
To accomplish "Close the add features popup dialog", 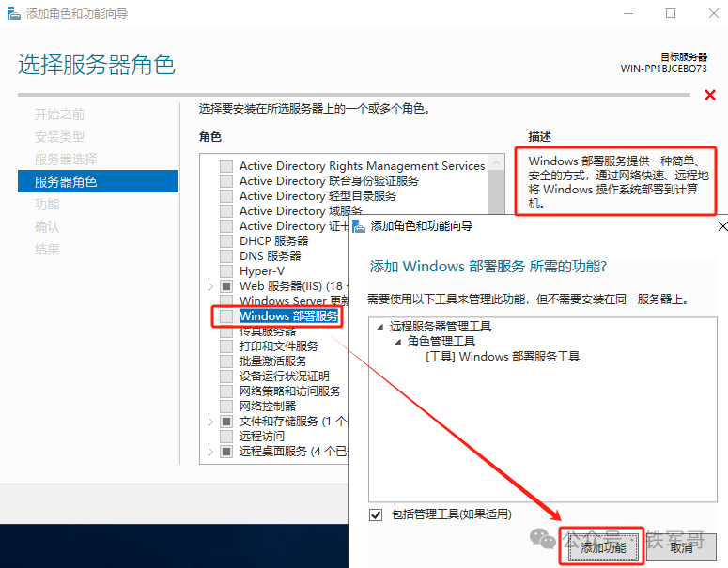I will tap(722, 226).
